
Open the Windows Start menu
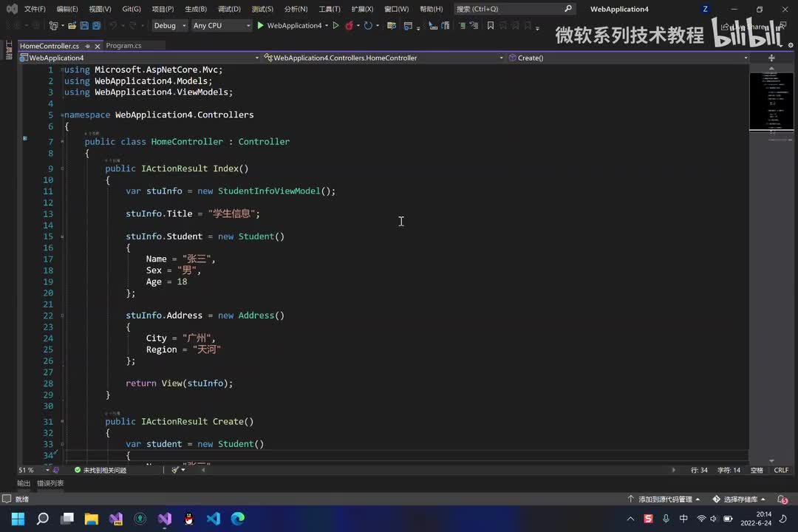click(x=18, y=519)
